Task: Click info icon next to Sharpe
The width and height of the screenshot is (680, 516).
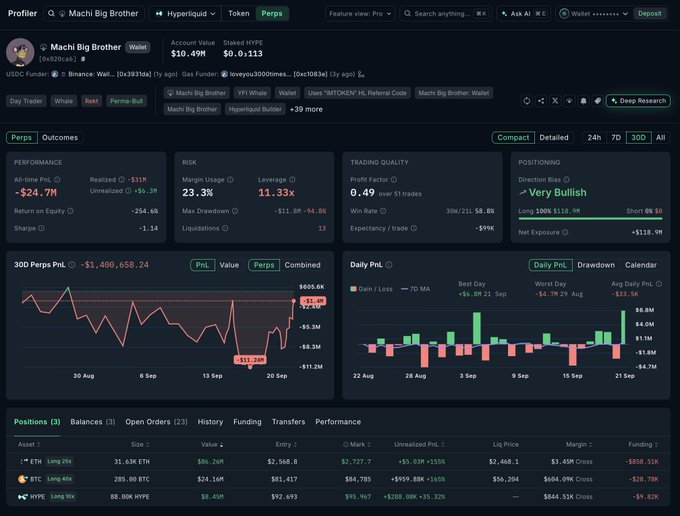Action: (x=41, y=228)
